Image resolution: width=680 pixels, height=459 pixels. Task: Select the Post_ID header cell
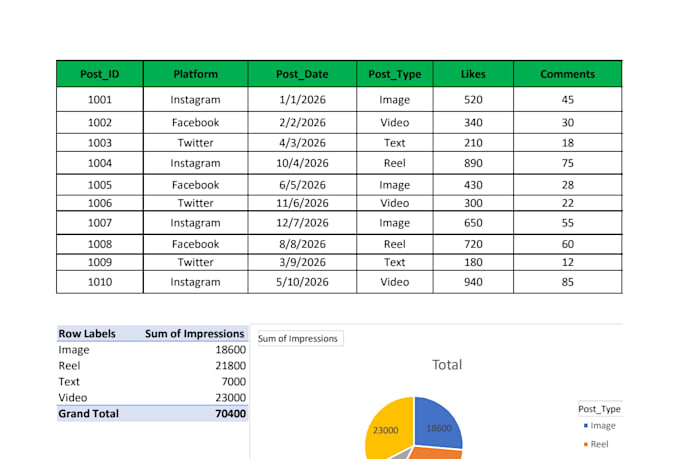[x=100, y=74]
